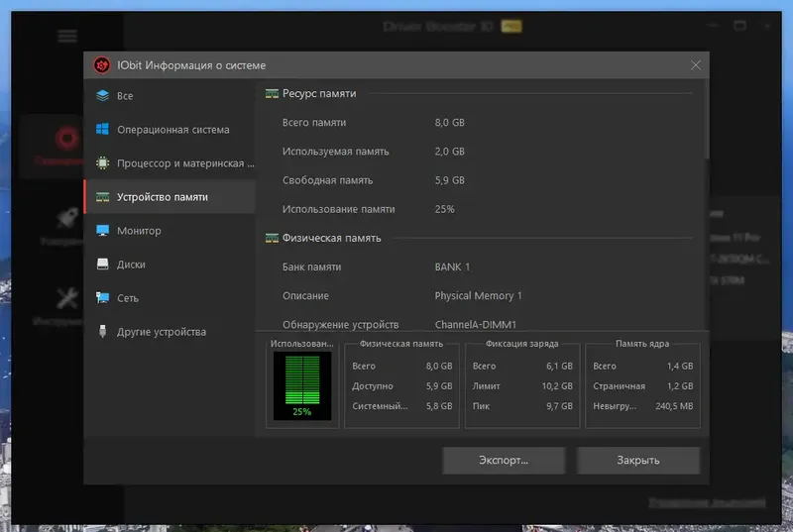Click the tools wrench icon in Driver Booster
Image resolution: width=793 pixels, height=532 pixels.
[x=67, y=298]
